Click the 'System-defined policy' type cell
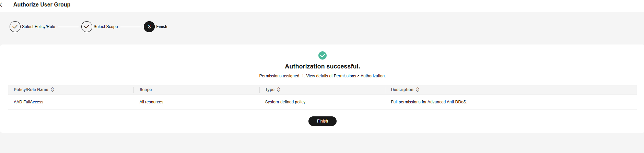Viewport: 644px width, 153px height. click(285, 102)
